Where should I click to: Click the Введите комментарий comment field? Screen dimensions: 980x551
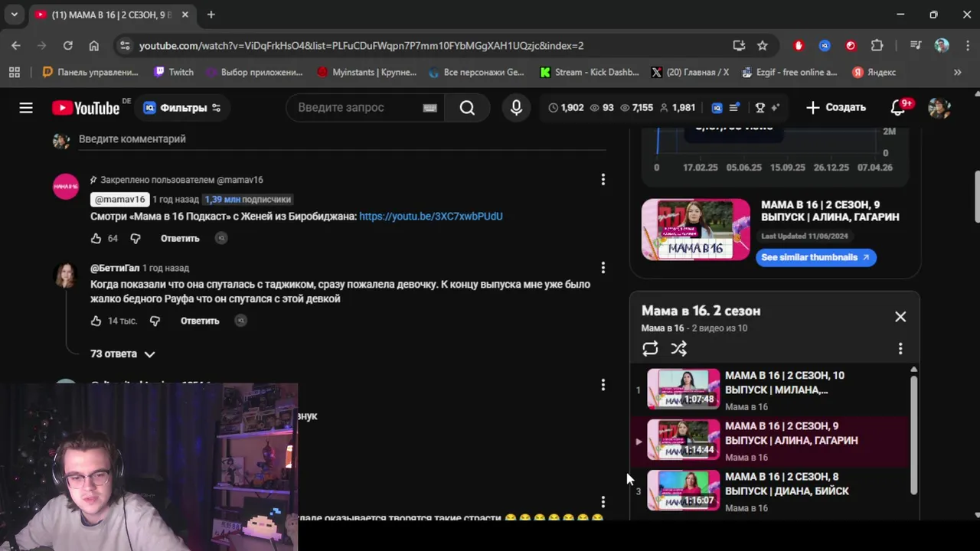pyautogui.click(x=342, y=139)
